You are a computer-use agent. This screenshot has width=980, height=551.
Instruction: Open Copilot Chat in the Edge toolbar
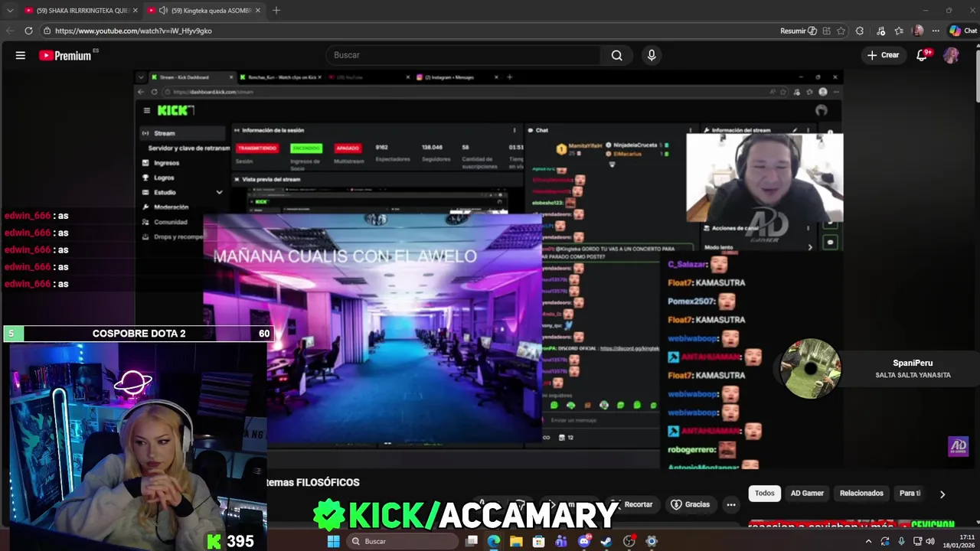(x=963, y=31)
